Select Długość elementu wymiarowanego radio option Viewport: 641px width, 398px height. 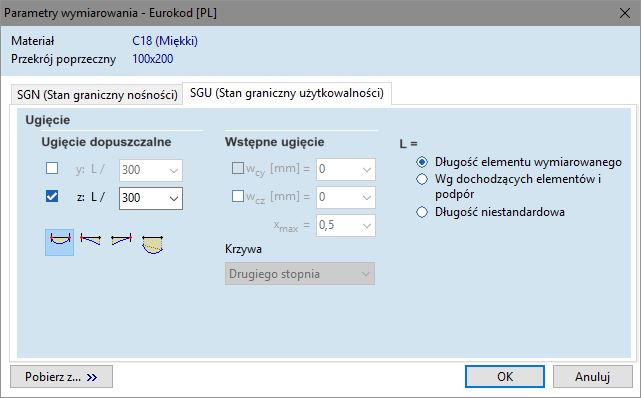(x=422, y=162)
